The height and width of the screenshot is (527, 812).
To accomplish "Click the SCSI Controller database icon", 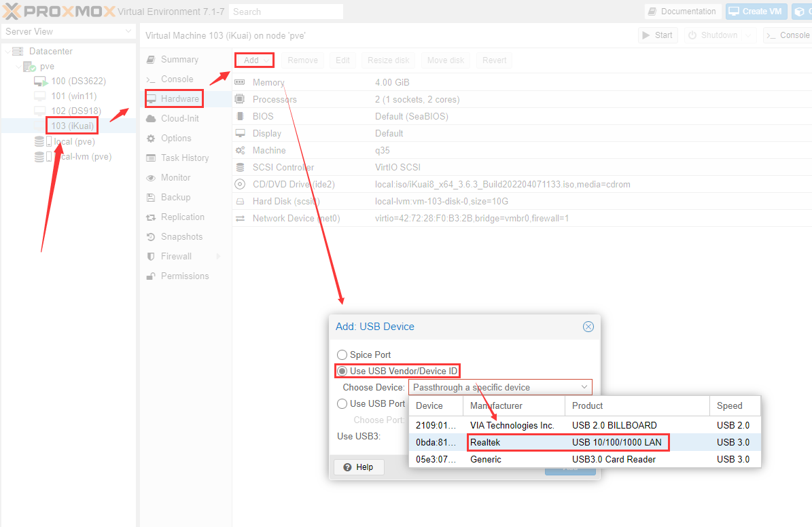I will 240,167.
